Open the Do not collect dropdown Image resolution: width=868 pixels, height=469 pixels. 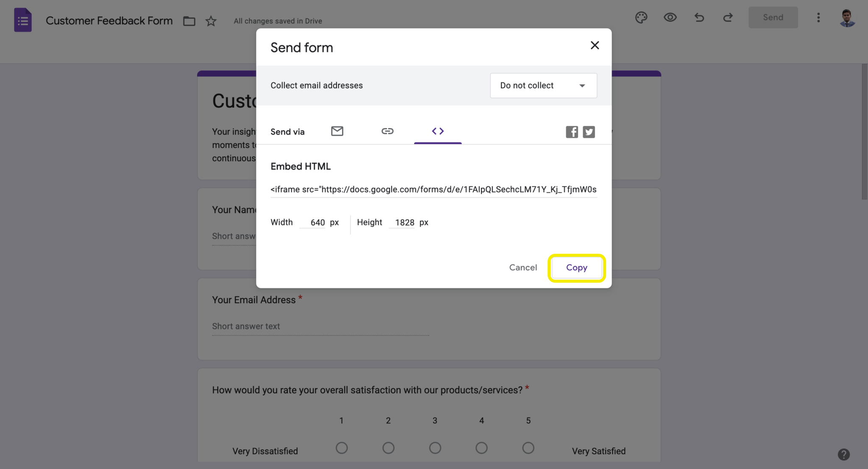543,85
